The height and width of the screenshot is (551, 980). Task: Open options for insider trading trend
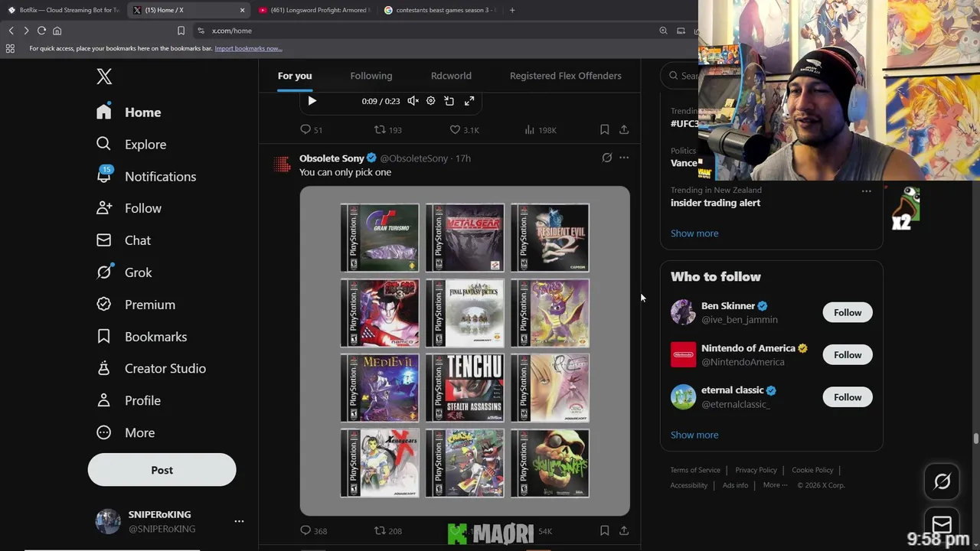coord(867,191)
